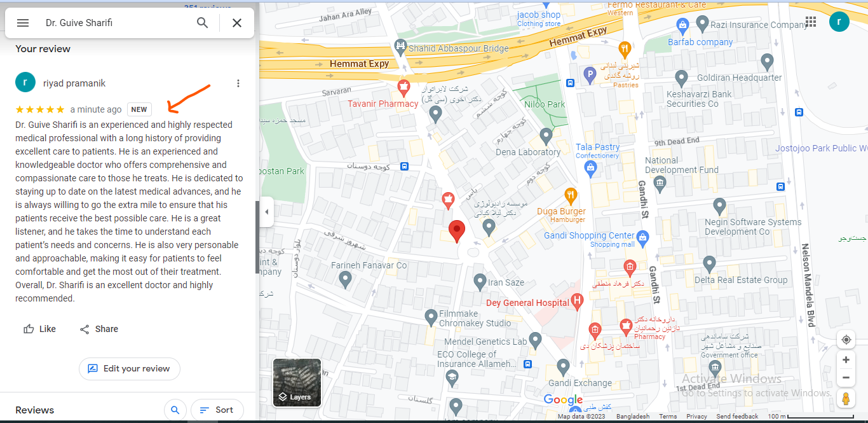The image size is (868, 423).
Task: Open the Google account avatar
Action: tap(839, 22)
